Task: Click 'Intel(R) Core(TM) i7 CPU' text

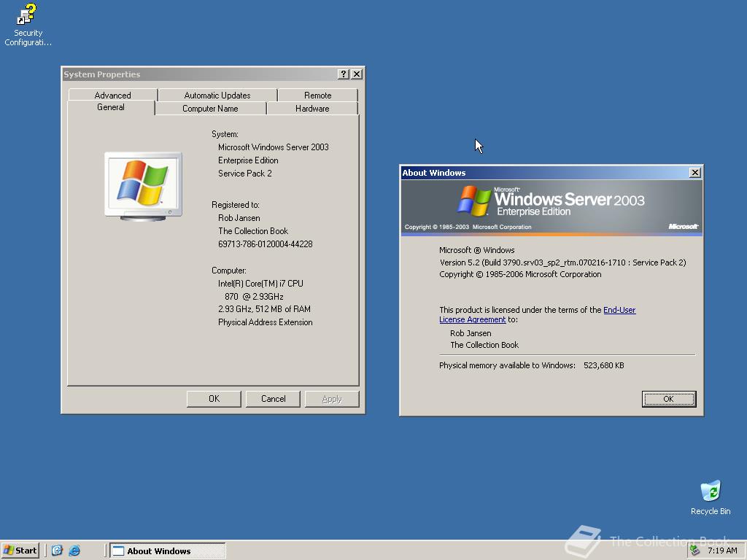Action: tap(260, 284)
